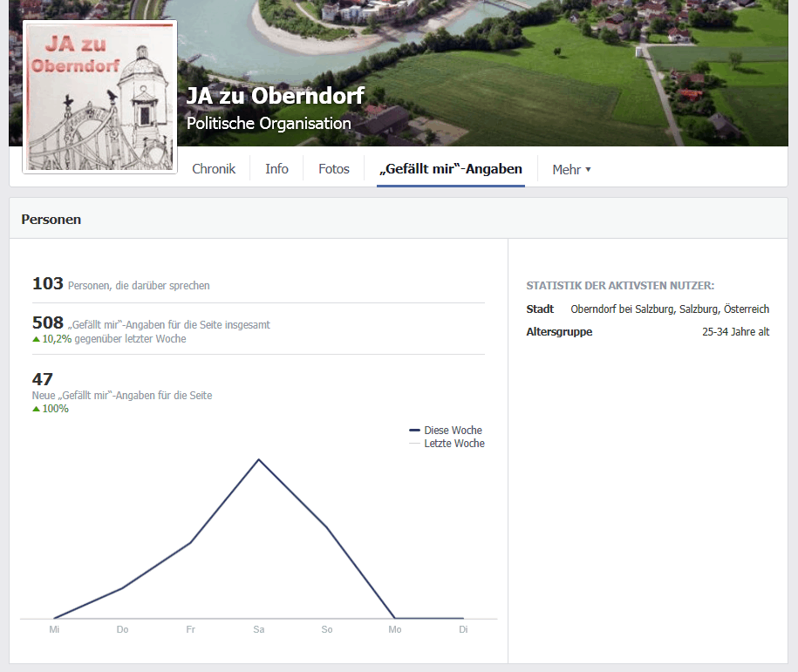The width and height of the screenshot is (798, 672).
Task: Click the 25-34 Jahre alt value
Action: point(735,332)
